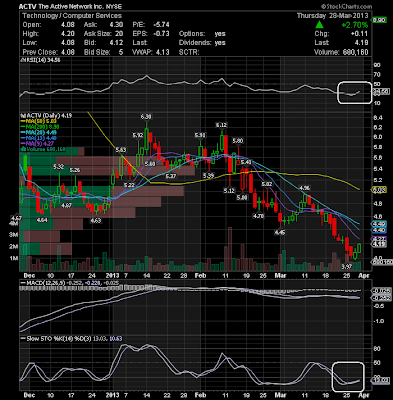This screenshot has width=393, height=400.
Task: Click the green MA(200) legend entry
Action: pyautogui.click(x=40, y=127)
